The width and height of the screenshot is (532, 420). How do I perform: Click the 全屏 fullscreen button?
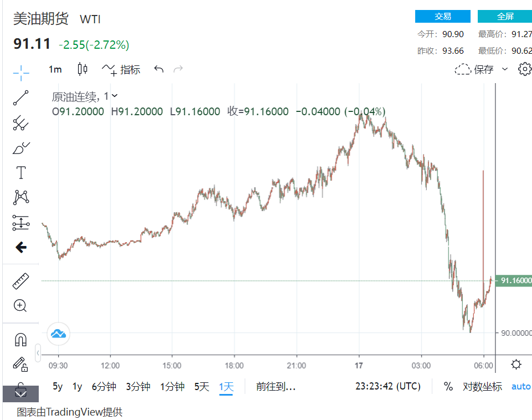[x=504, y=17]
